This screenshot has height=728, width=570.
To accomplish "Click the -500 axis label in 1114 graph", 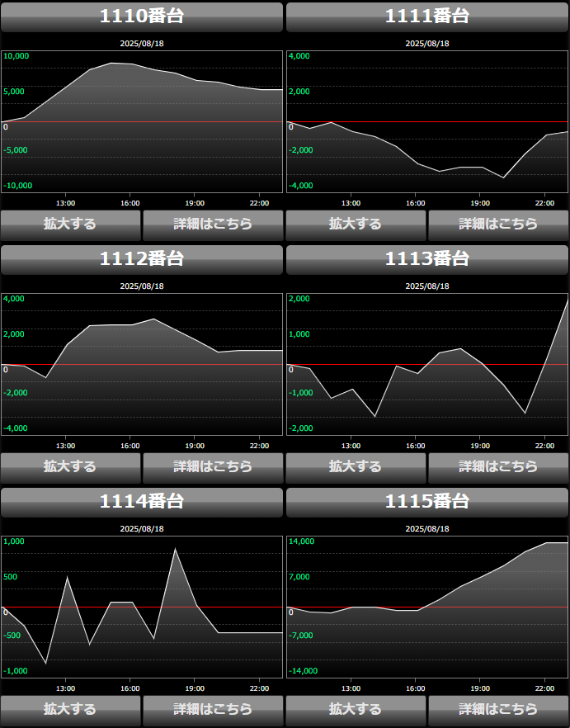I will point(12,636).
